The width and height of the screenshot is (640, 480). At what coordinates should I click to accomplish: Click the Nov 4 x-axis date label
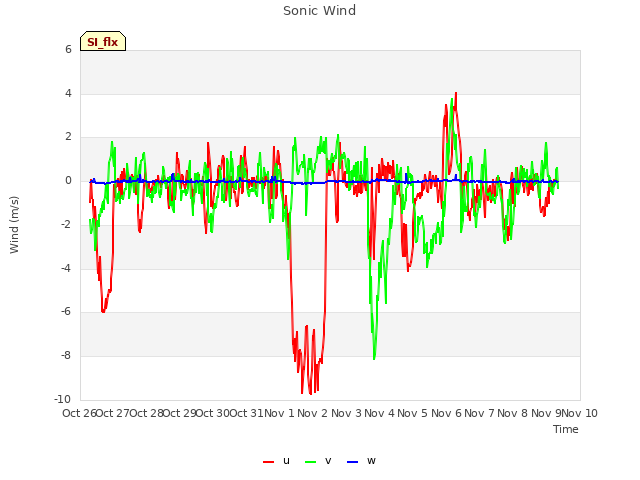[380, 413]
